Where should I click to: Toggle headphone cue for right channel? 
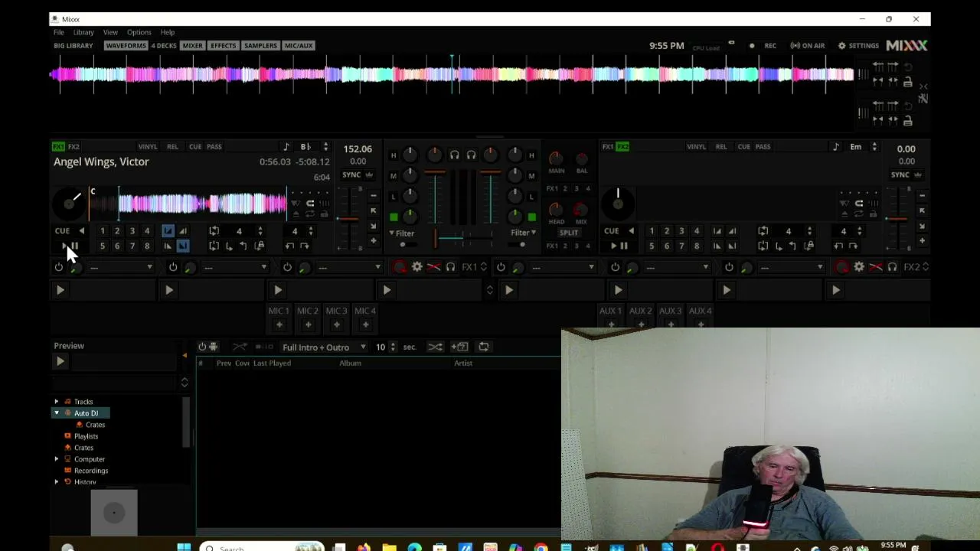(x=471, y=155)
